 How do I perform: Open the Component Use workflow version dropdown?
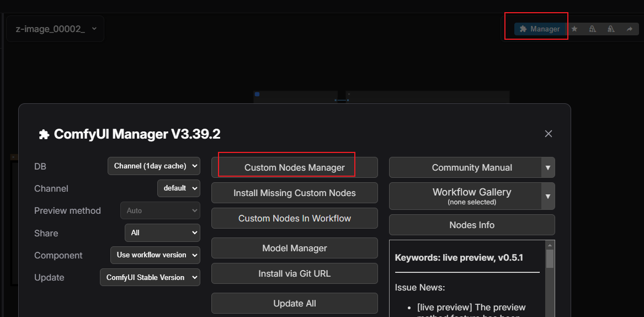(x=155, y=255)
